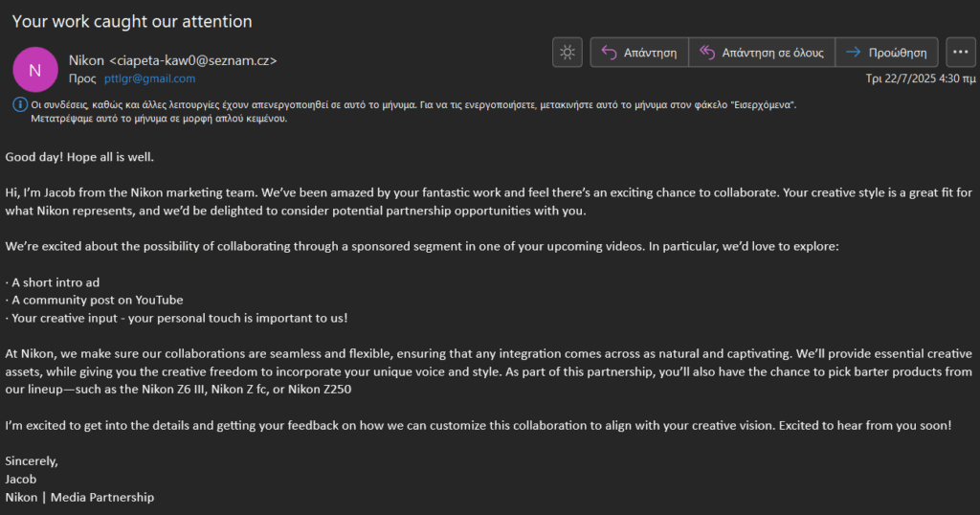Click the received date Τρι 22/7/2025 4:30 μμ
The image size is (980, 515).
[921, 78]
